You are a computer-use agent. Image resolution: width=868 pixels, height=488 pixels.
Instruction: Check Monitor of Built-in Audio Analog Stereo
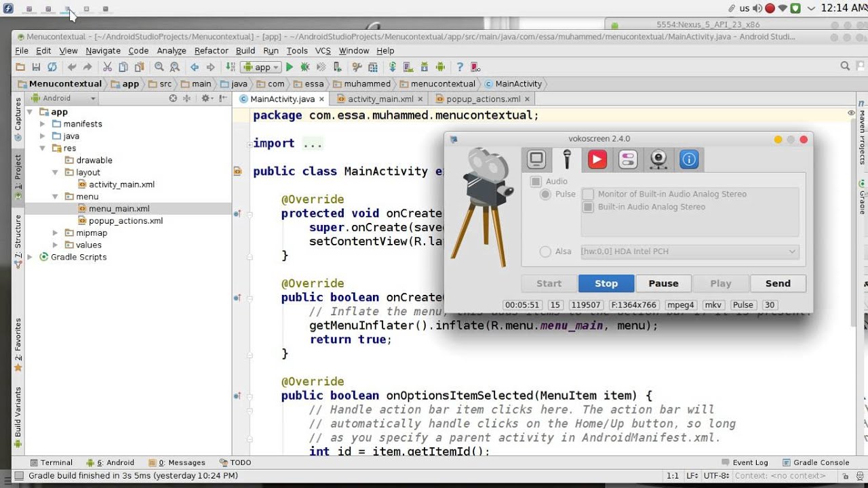pyautogui.click(x=588, y=194)
